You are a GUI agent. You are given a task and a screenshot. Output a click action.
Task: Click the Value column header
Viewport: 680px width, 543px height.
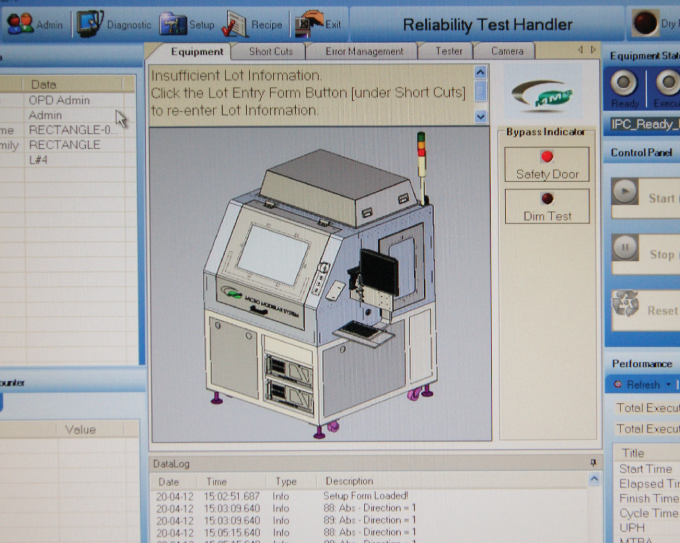[90, 429]
